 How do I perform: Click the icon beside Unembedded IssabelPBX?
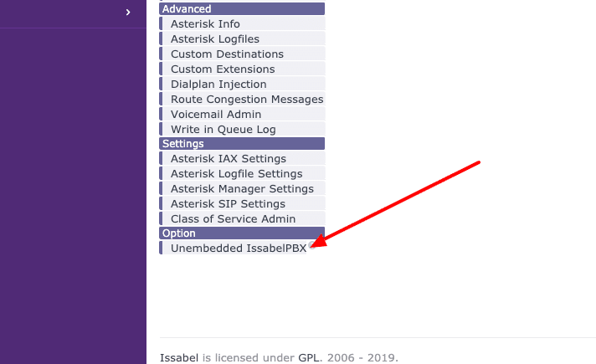tap(312, 247)
